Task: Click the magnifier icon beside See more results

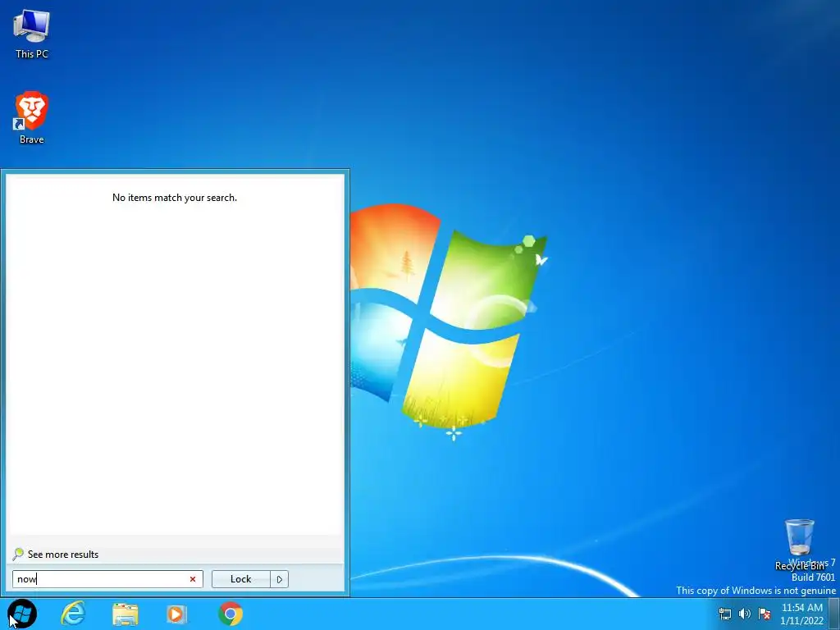Action: pyautogui.click(x=18, y=554)
